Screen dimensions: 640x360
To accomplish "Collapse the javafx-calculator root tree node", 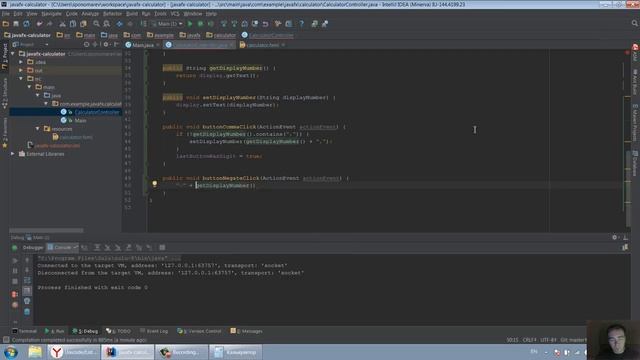I will (13, 53).
